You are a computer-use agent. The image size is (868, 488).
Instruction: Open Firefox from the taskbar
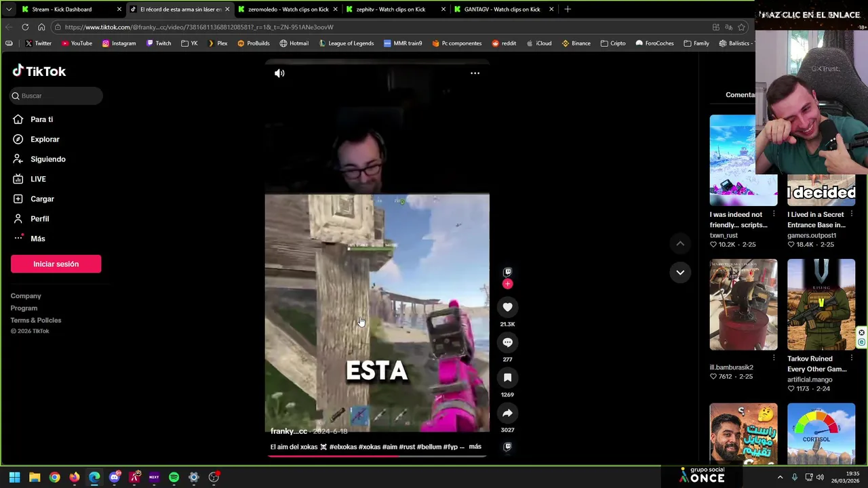[x=75, y=477]
